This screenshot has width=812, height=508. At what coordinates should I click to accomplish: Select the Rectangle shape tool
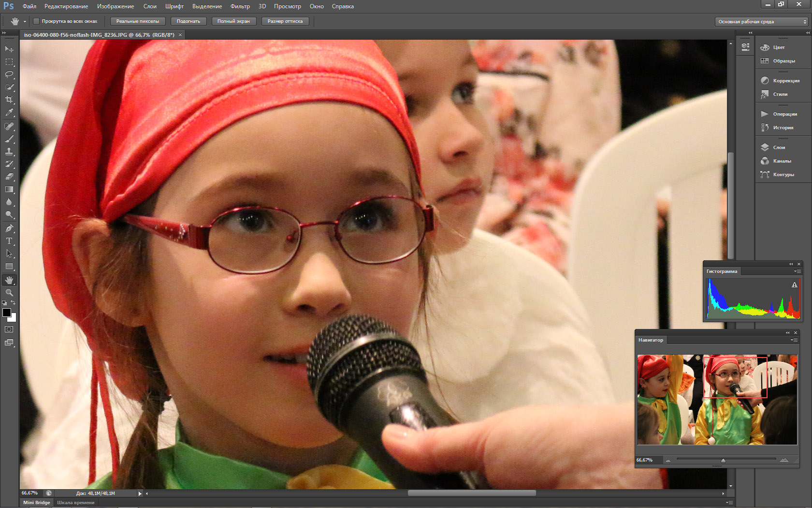9,266
